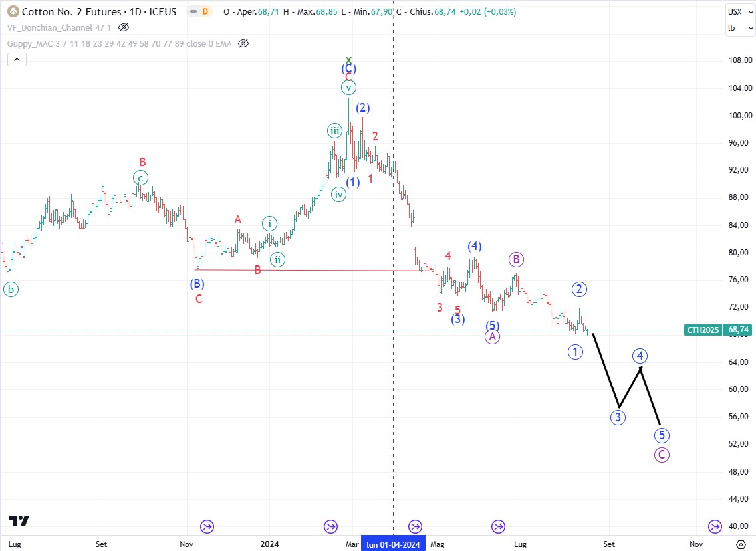
Task: Select the purple circled B wave label
Action: 516,259
